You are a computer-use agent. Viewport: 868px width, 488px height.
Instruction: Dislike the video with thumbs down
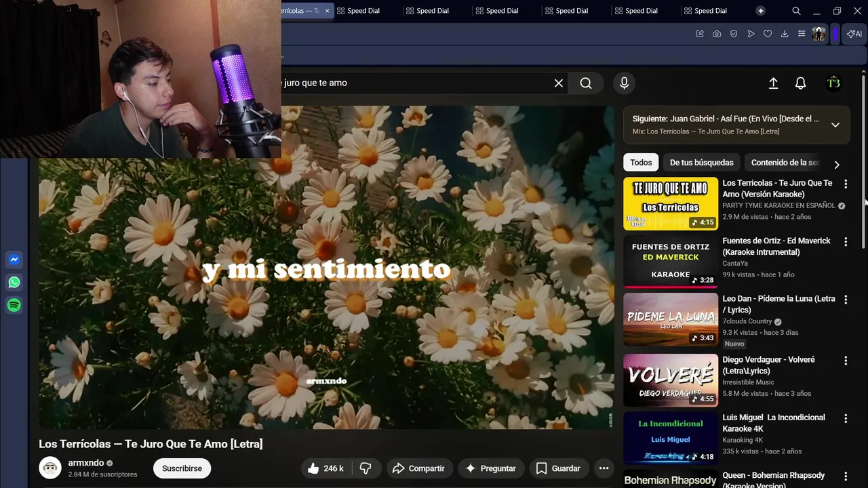pos(366,468)
